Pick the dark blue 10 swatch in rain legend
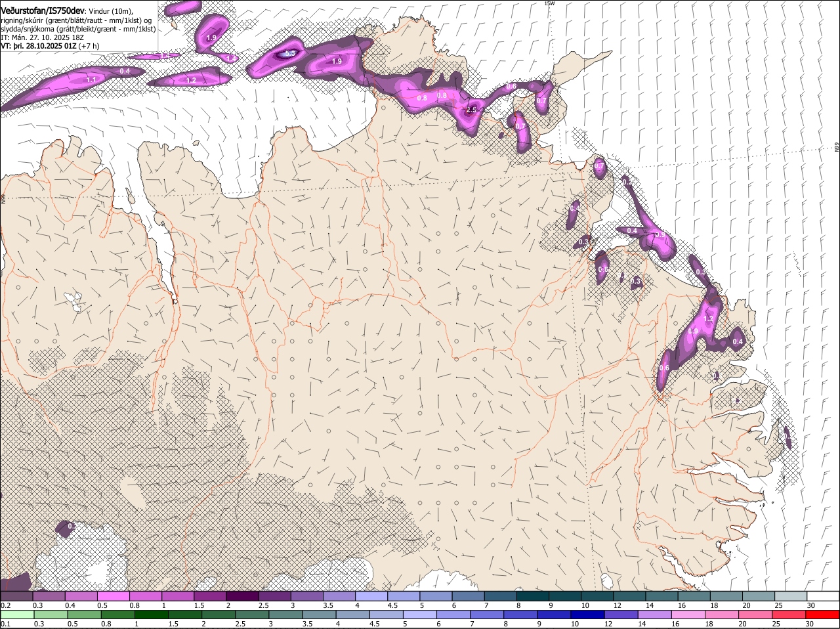 [587, 615]
